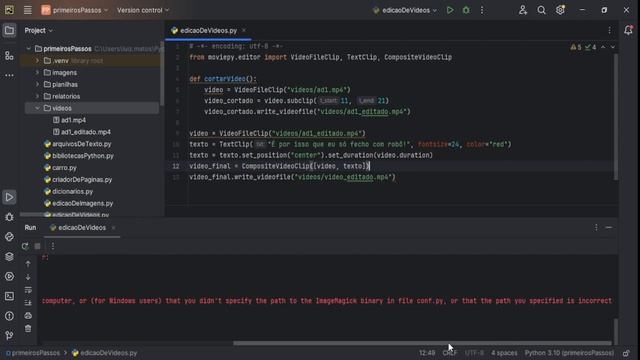Open Version control dropdown
The width and height of the screenshot is (640, 360).
(x=143, y=10)
